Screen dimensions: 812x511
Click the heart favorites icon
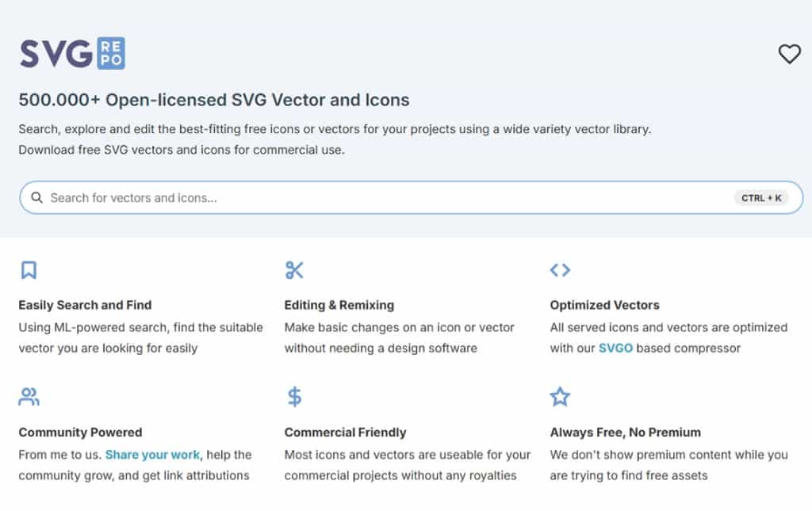click(789, 54)
